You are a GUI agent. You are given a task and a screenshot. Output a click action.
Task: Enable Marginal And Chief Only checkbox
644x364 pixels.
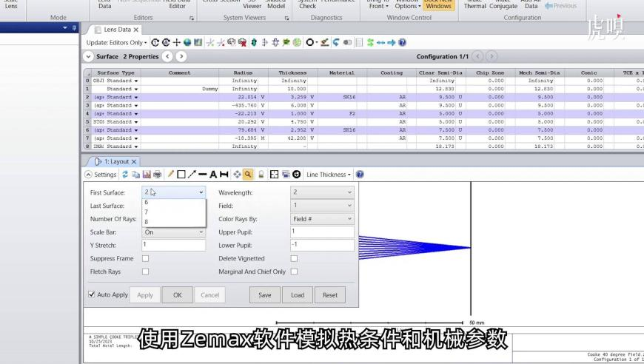[x=294, y=272]
